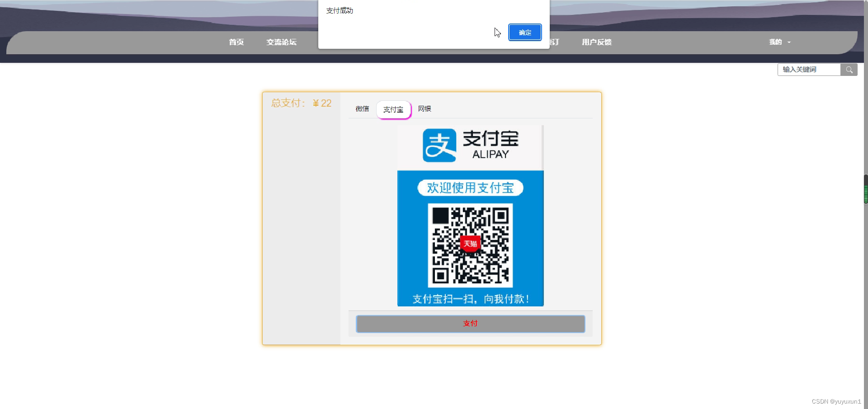
Task: Switch to the 微信 payment tab
Action: pos(362,109)
